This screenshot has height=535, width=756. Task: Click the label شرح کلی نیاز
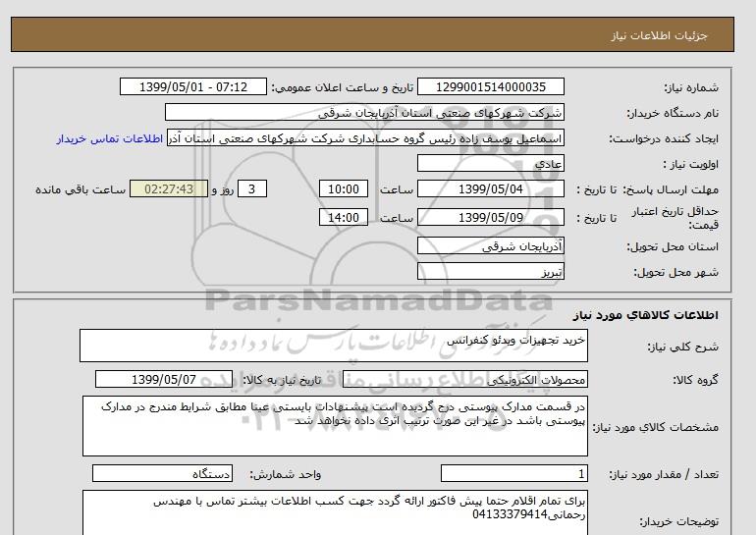click(x=682, y=347)
